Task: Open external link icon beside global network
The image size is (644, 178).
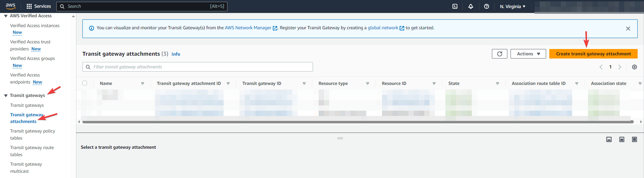Action: [402, 28]
